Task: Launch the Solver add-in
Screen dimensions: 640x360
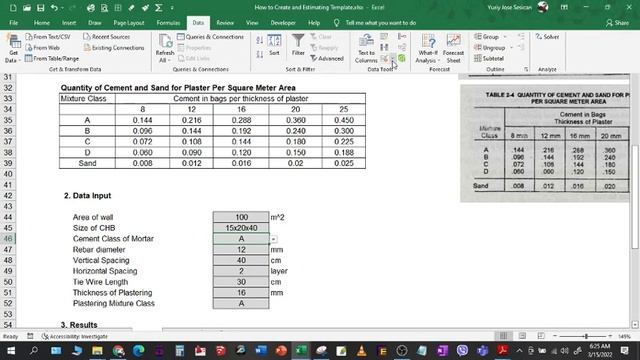Action: click(x=547, y=37)
